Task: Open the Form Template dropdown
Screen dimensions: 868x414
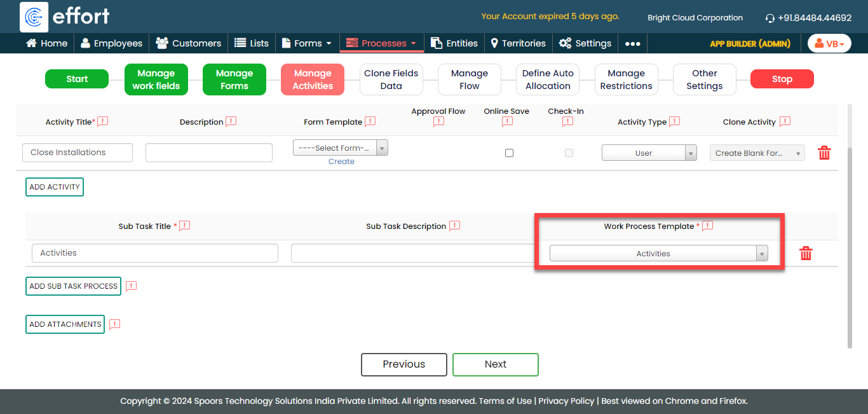Action: point(340,148)
